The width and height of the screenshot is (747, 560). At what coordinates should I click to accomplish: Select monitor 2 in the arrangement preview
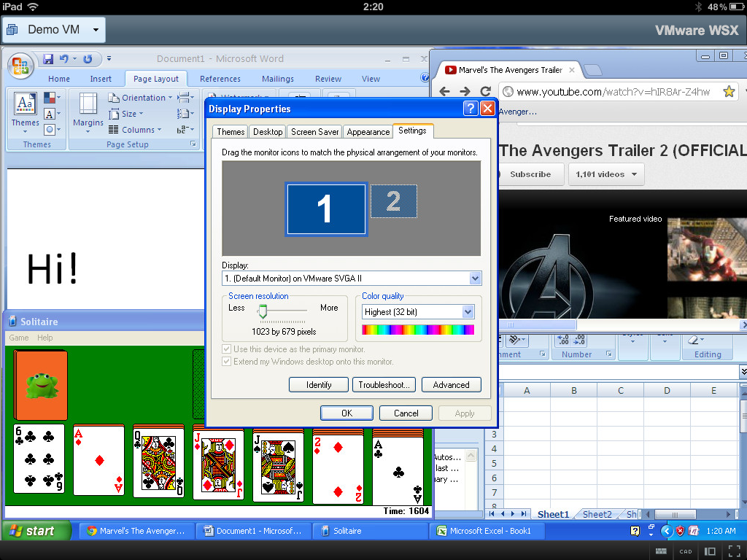pos(393,201)
